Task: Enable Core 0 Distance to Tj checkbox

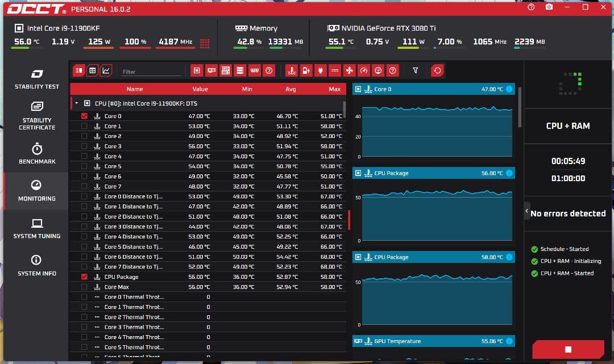Action: point(84,196)
